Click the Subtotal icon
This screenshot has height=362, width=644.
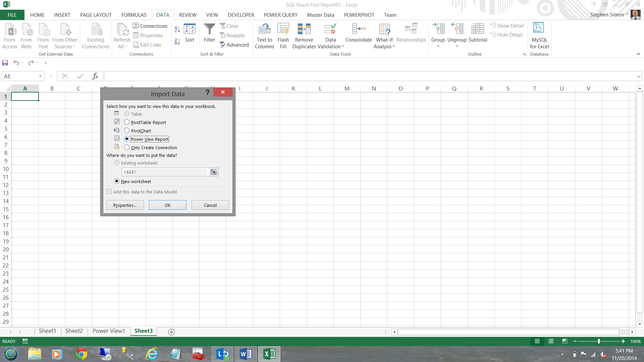pyautogui.click(x=478, y=29)
